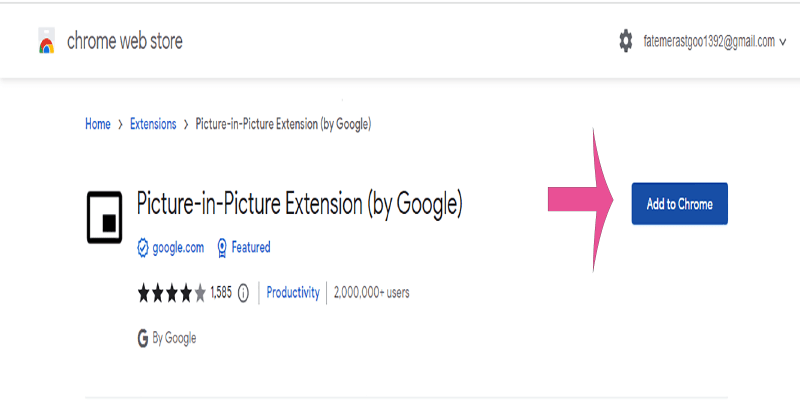Viewport: 800px width, 400px height.
Task: Click the Featured label text
Action: [x=250, y=247]
